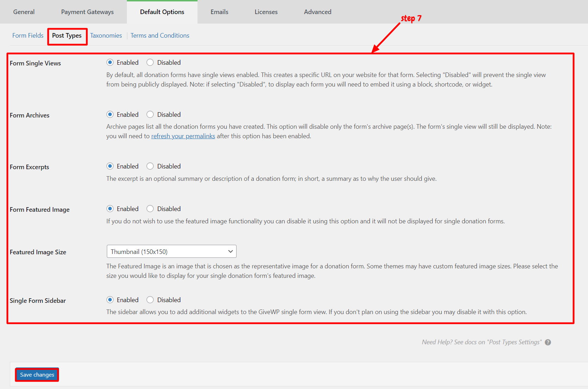Open the Featured Image Size dropdown
The image size is (588, 389).
click(172, 251)
